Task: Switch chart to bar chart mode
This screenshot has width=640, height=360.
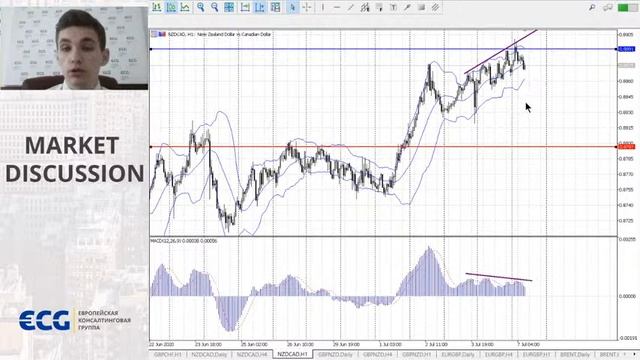Action: (157, 7)
